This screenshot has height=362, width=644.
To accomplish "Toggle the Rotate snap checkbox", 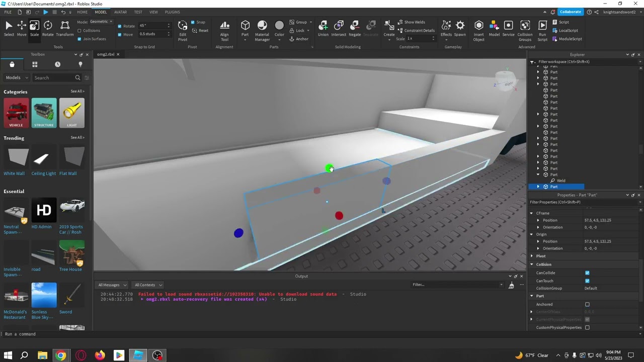I will [120, 26].
